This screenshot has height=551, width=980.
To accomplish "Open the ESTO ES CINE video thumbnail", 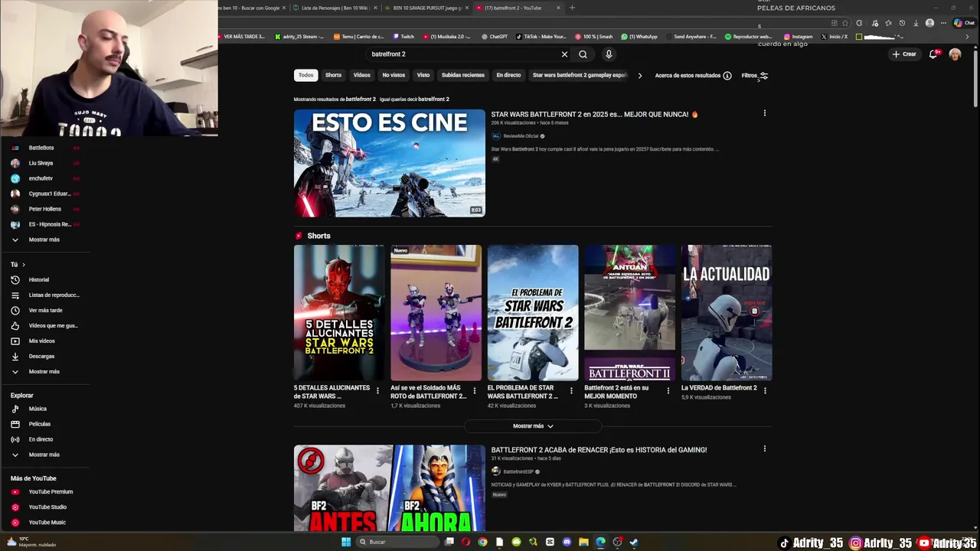I will pyautogui.click(x=390, y=163).
